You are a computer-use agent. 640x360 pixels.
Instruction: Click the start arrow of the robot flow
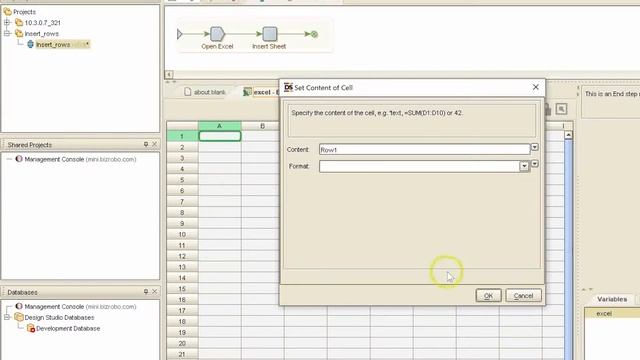(x=180, y=34)
